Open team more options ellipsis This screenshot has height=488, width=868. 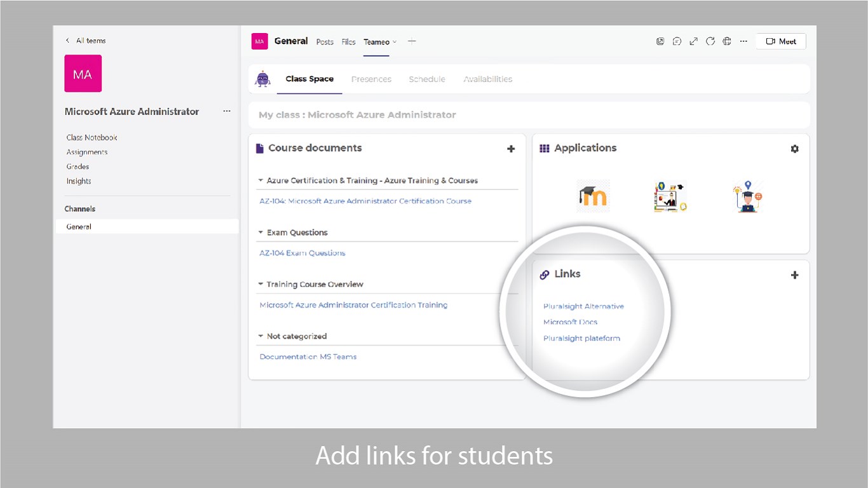227,111
